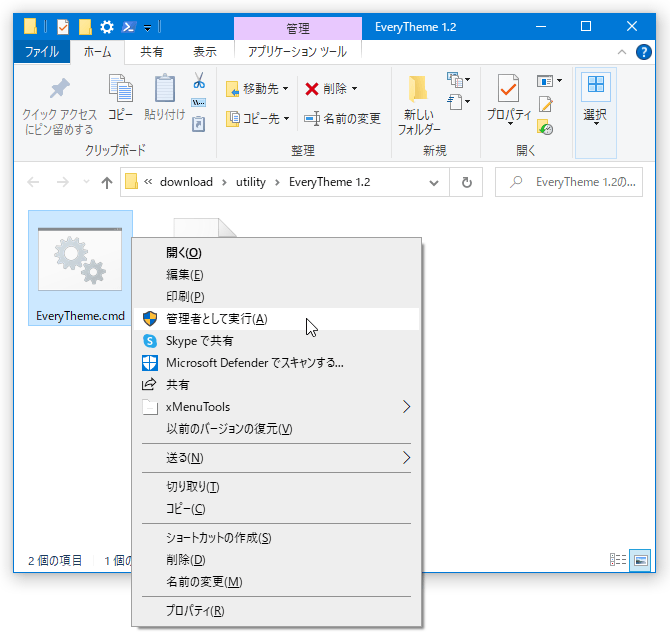Click the Copy path icon

(199, 103)
